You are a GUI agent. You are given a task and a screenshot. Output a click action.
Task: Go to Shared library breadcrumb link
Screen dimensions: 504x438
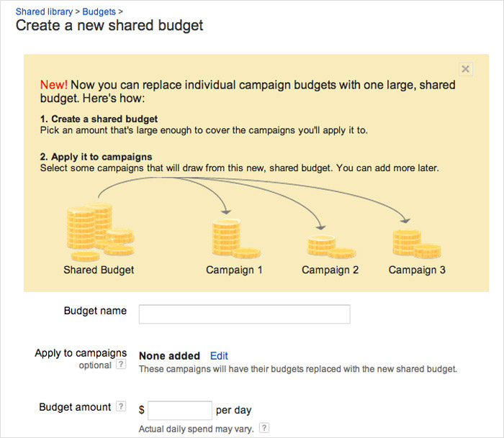(45, 12)
